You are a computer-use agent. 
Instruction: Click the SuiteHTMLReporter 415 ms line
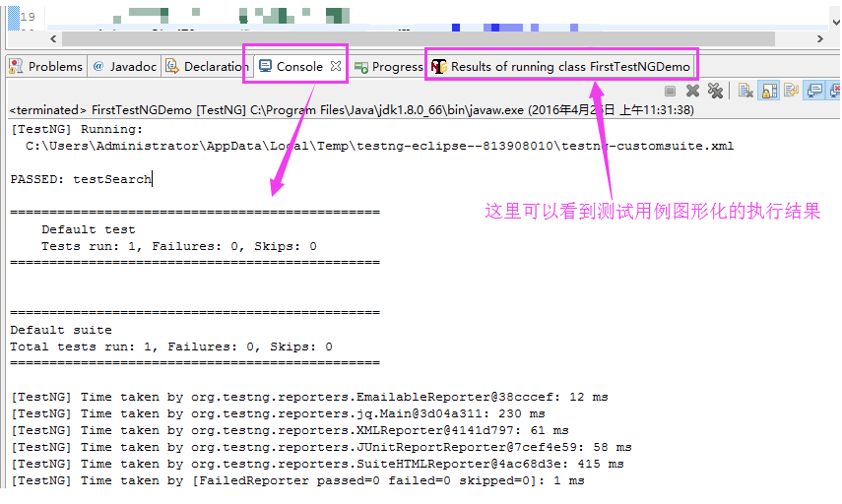pos(317,464)
